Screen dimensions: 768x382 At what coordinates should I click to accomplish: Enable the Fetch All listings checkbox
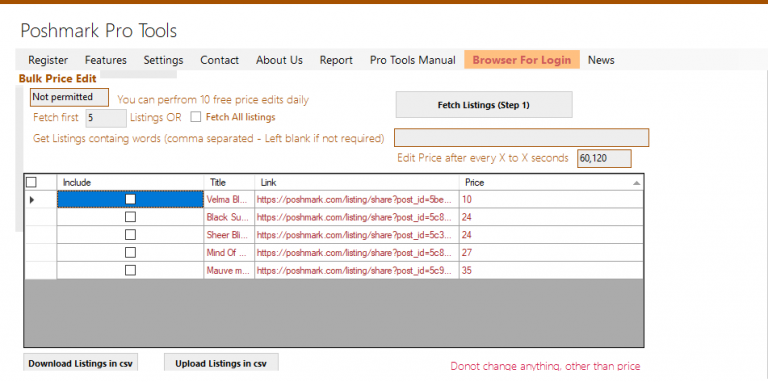point(196,117)
